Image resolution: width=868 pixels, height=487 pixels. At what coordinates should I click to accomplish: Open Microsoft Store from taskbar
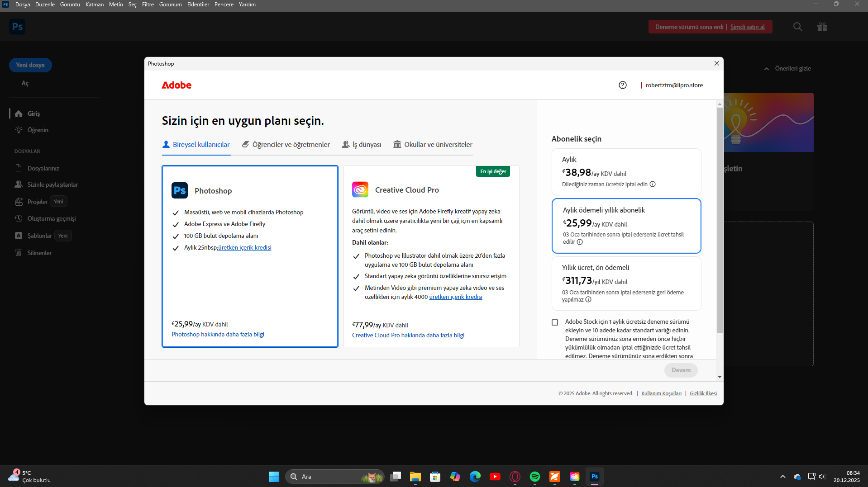[x=435, y=477]
